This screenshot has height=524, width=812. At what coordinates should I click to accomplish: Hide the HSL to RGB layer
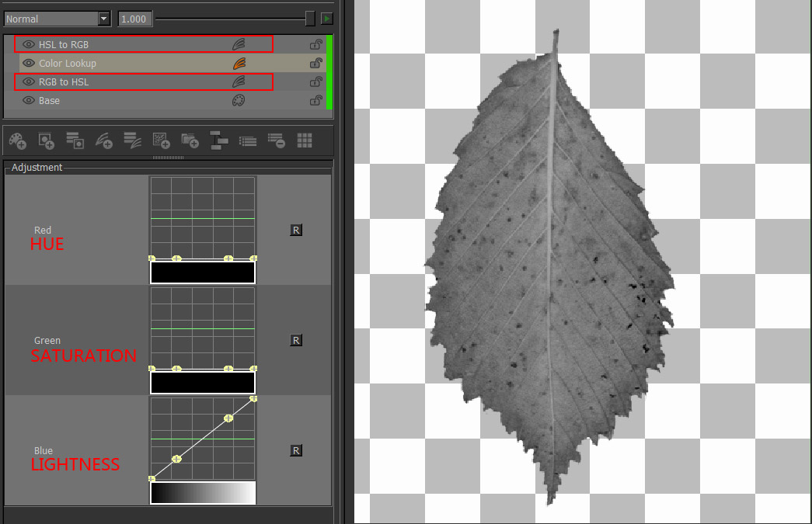[29, 45]
